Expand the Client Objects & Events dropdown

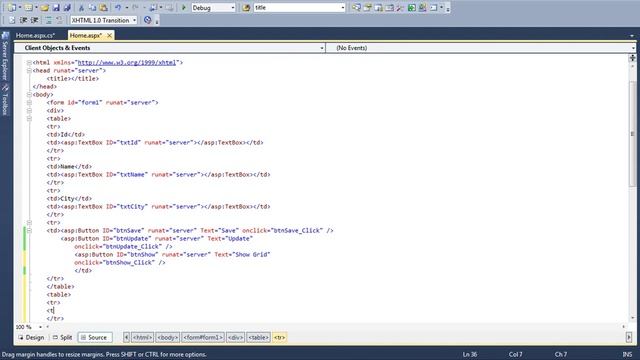(322, 48)
